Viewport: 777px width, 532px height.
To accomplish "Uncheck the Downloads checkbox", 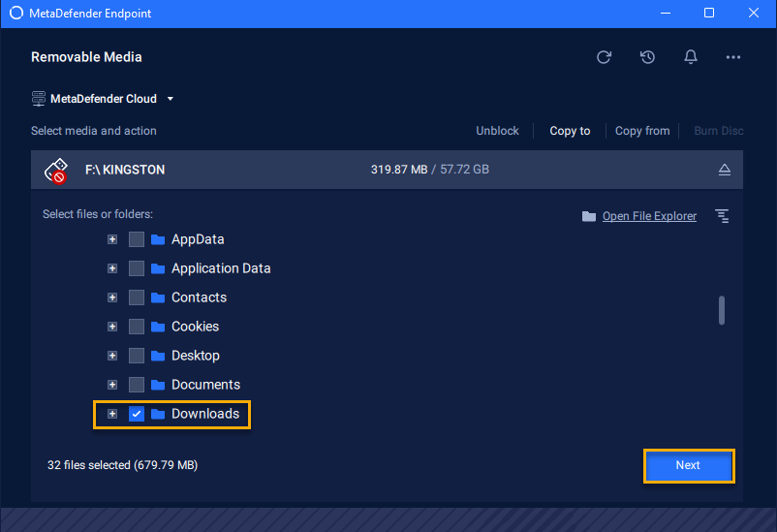I will 137,414.
